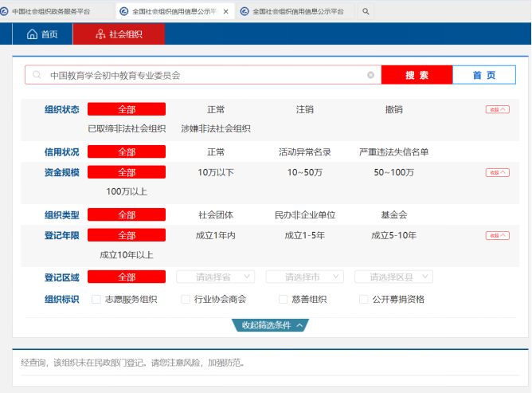Click the home icon in 首页 navigation
Screen dimensions: 532x393
32,34
